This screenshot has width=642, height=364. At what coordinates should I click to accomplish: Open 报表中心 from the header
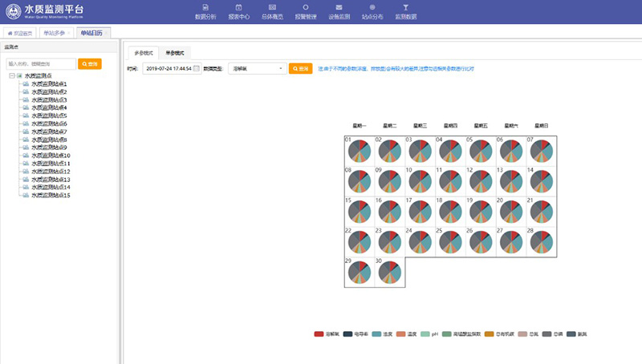click(238, 11)
